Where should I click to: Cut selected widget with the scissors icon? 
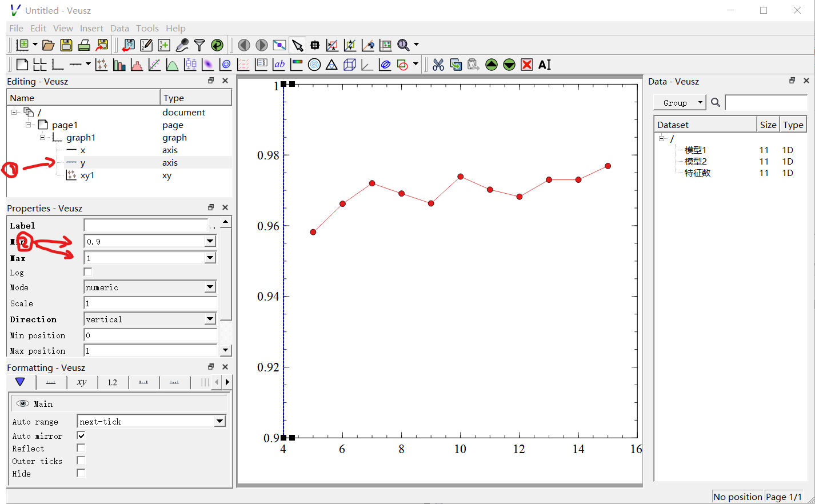click(438, 65)
